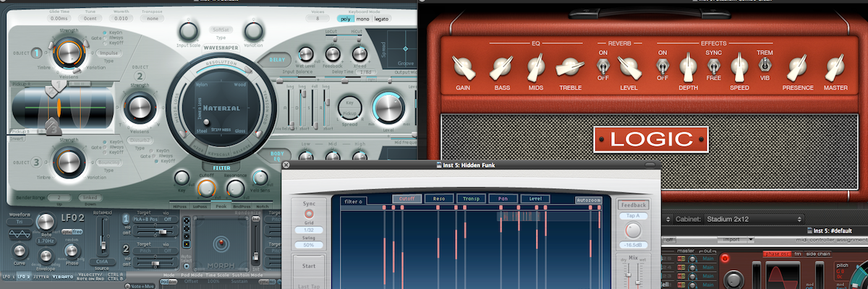Click the Tap A level knob
Screen dimensions: 868x289
[x=634, y=230]
